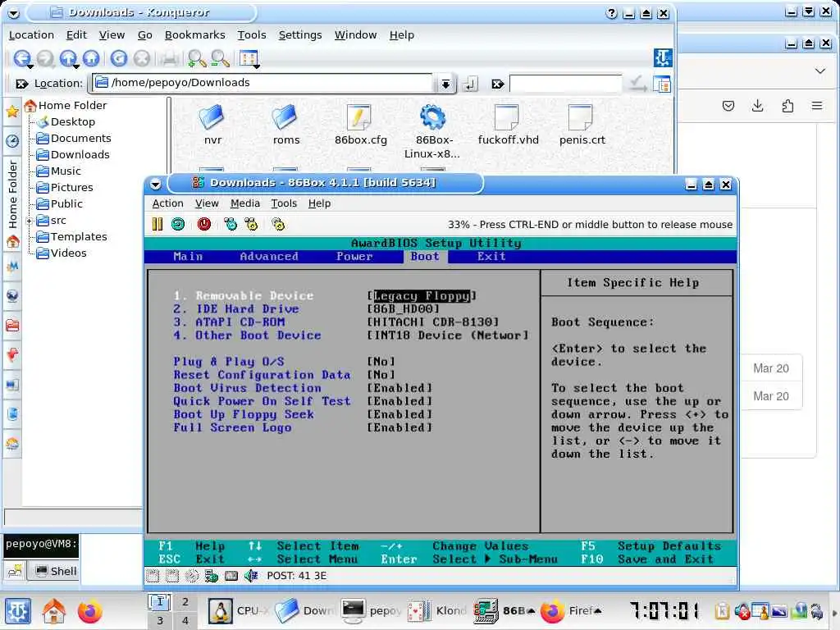Click the Up one folder arrow icon
Screen dimensions: 840x630
pyautogui.click(x=68, y=58)
